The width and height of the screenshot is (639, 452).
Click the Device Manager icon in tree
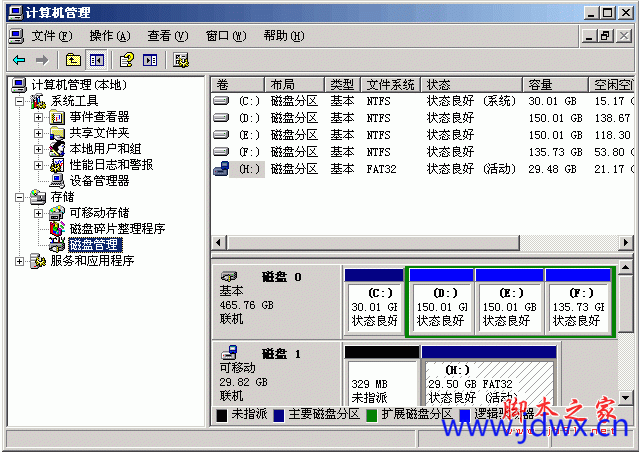tap(57, 181)
